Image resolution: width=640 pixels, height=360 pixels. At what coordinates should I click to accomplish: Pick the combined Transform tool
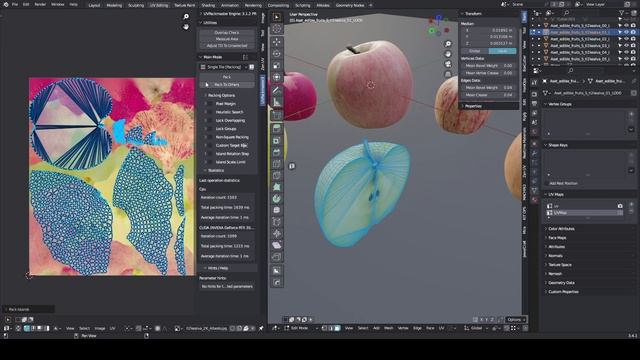[277, 77]
